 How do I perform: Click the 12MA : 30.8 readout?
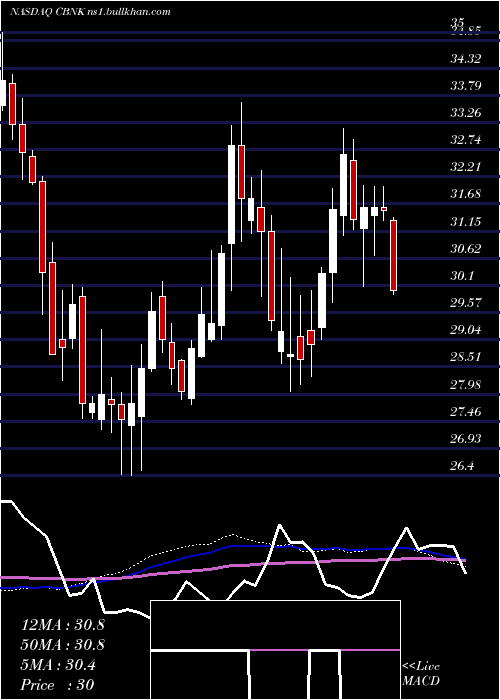pyautogui.click(x=63, y=625)
